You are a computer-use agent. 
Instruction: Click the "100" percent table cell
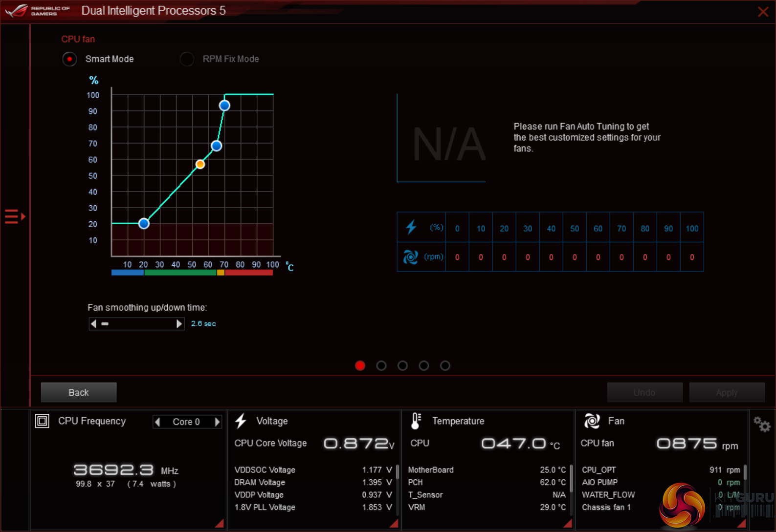tap(692, 228)
